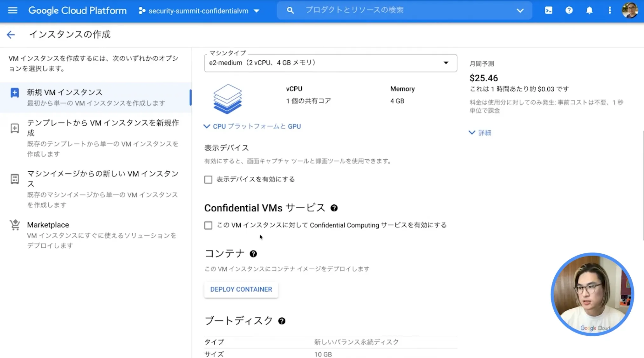Click the template instance icon

point(15,128)
